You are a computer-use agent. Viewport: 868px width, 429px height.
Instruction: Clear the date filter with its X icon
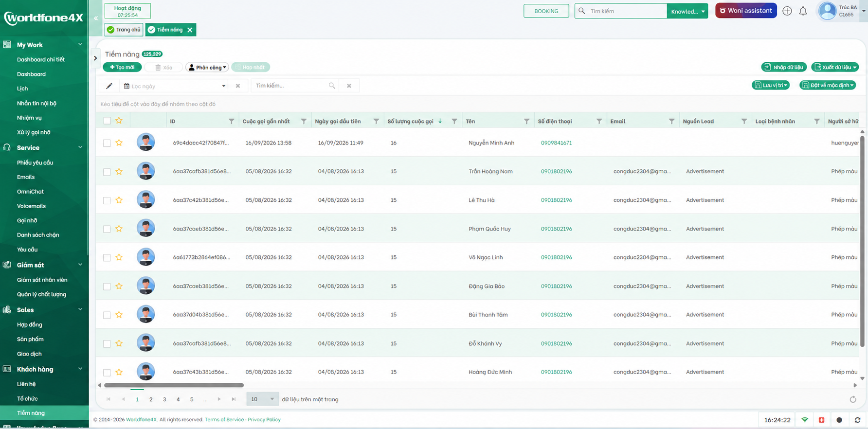(x=238, y=86)
